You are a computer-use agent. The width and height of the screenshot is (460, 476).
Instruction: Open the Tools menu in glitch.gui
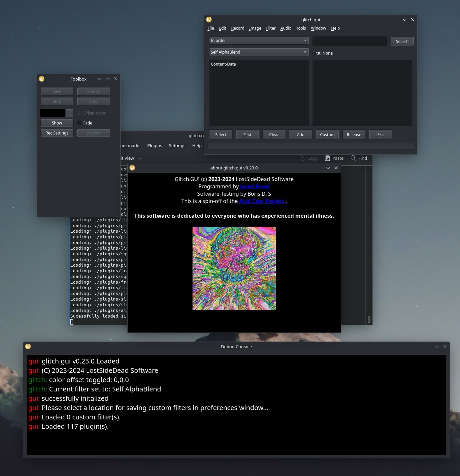click(301, 28)
